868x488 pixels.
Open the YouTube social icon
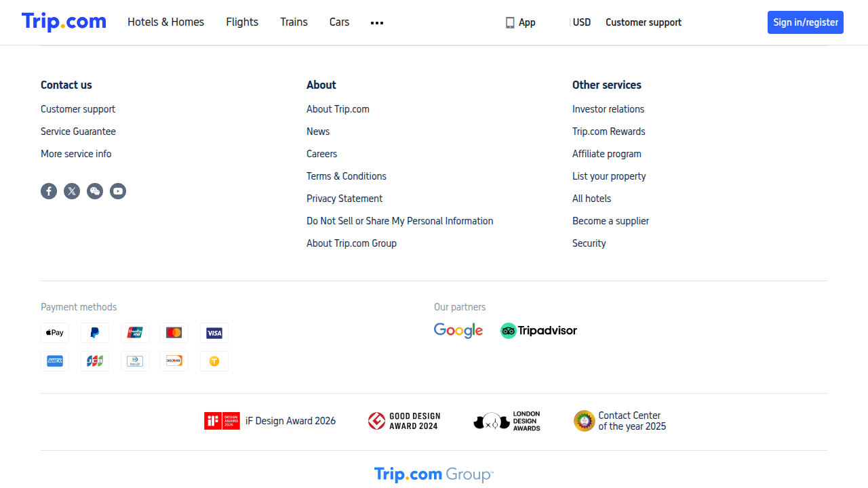[x=118, y=191]
